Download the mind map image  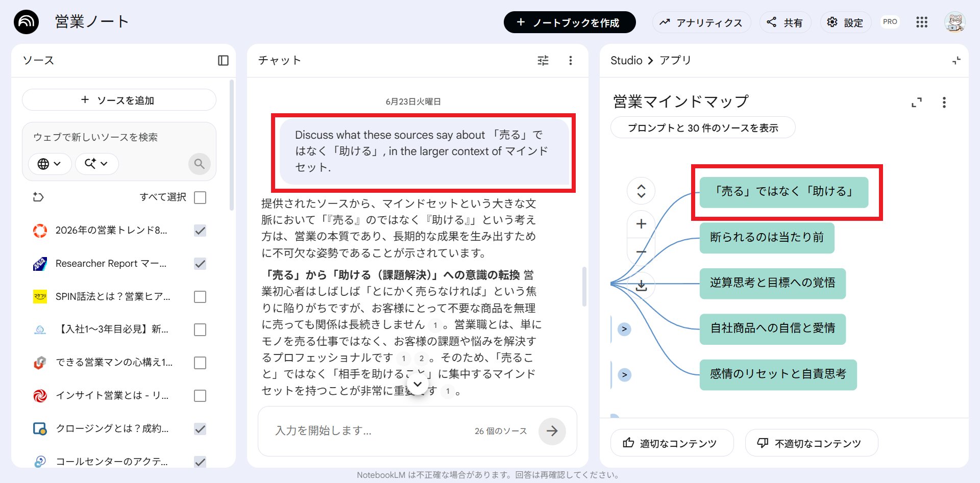pyautogui.click(x=641, y=285)
